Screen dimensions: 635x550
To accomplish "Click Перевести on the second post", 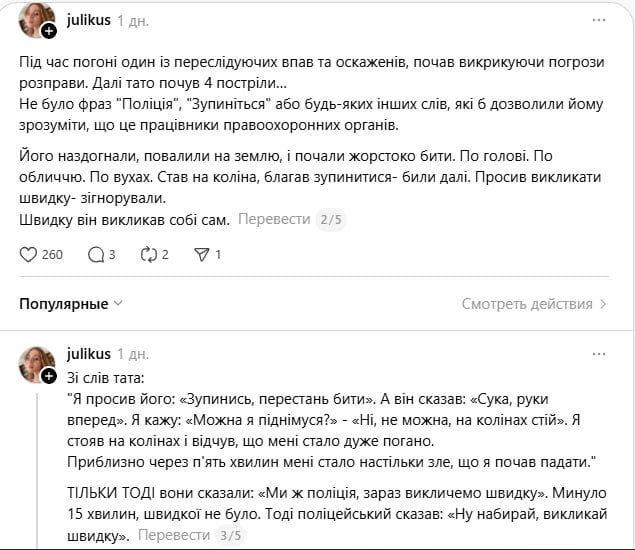I will point(172,535).
